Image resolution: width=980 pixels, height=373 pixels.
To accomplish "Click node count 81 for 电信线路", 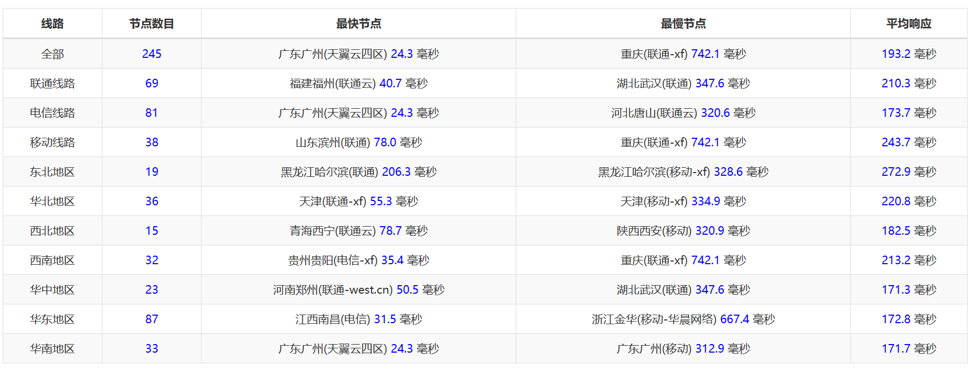I will pos(152,113).
